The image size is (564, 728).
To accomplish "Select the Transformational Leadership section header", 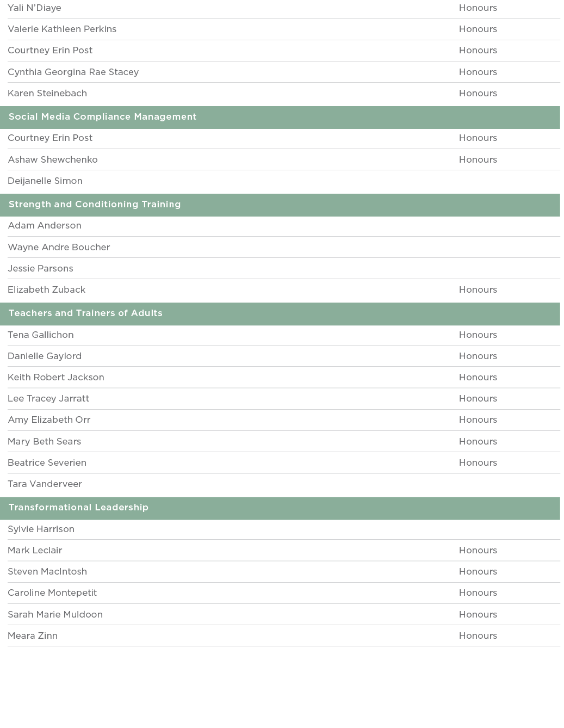I will point(78,508).
